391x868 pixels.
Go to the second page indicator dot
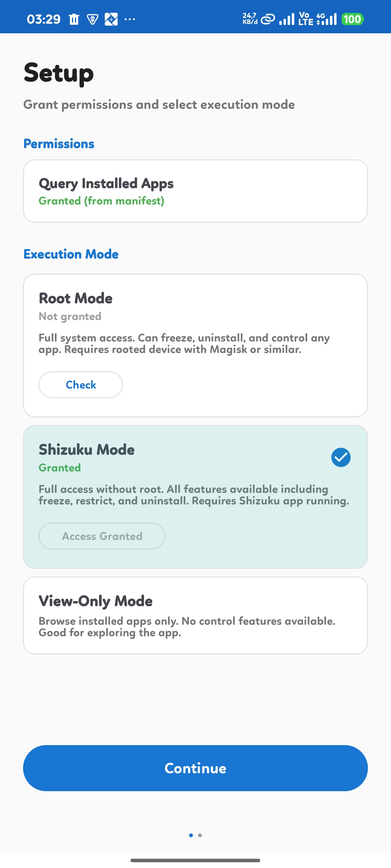(200, 835)
